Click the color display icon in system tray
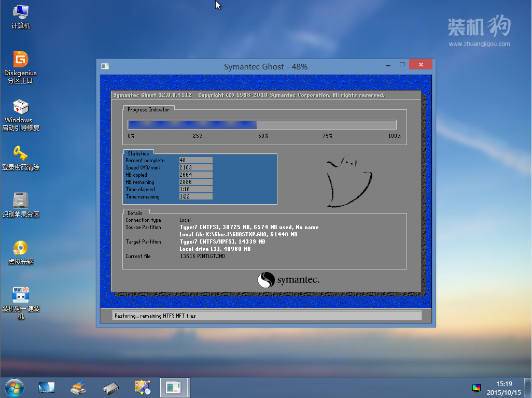This screenshot has width=532, height=398. tap(476, 388)
